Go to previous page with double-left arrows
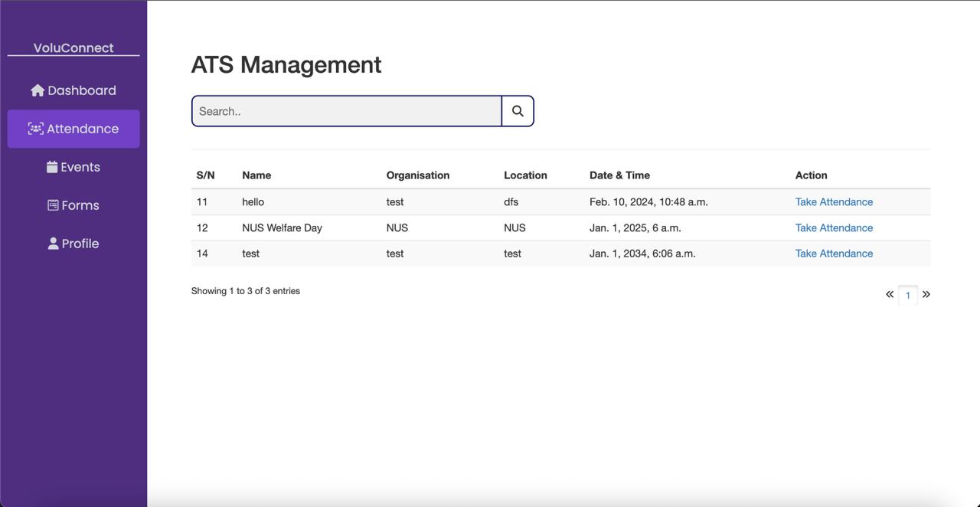 pos(890,294)
